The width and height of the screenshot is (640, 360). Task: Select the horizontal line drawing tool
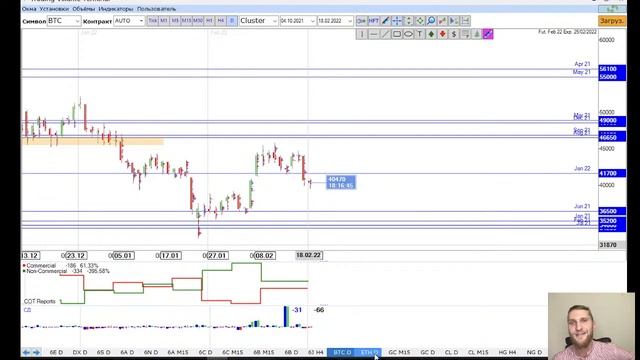pyautogui.click(x=373, y=34)
